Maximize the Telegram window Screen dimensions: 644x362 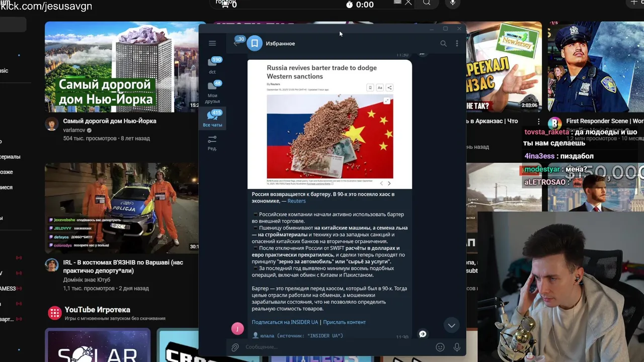coord(445,29)
